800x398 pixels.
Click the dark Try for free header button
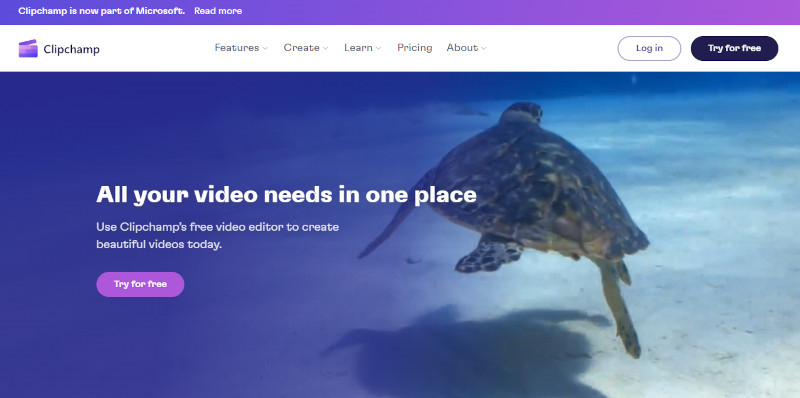[x=734, y=48]
